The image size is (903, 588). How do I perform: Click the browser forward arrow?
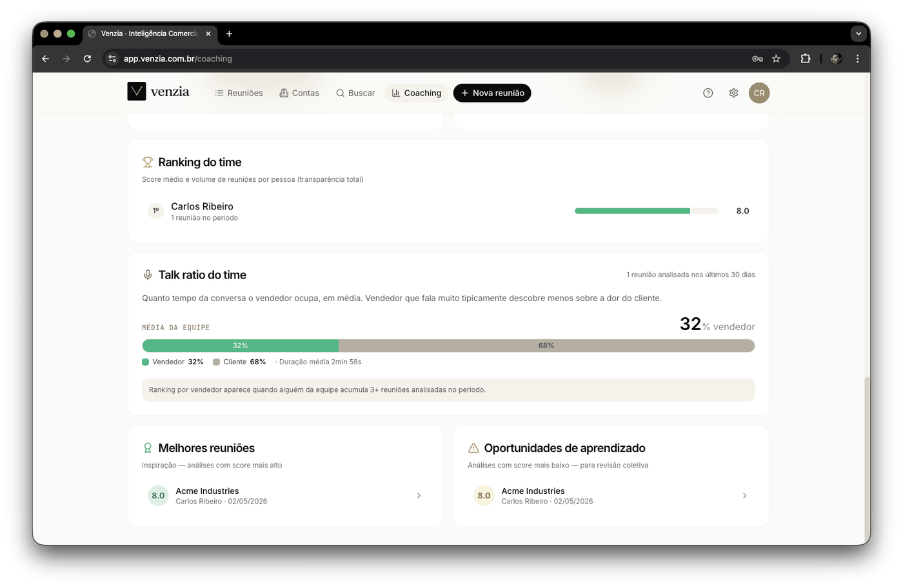click(x=66, y=59)
